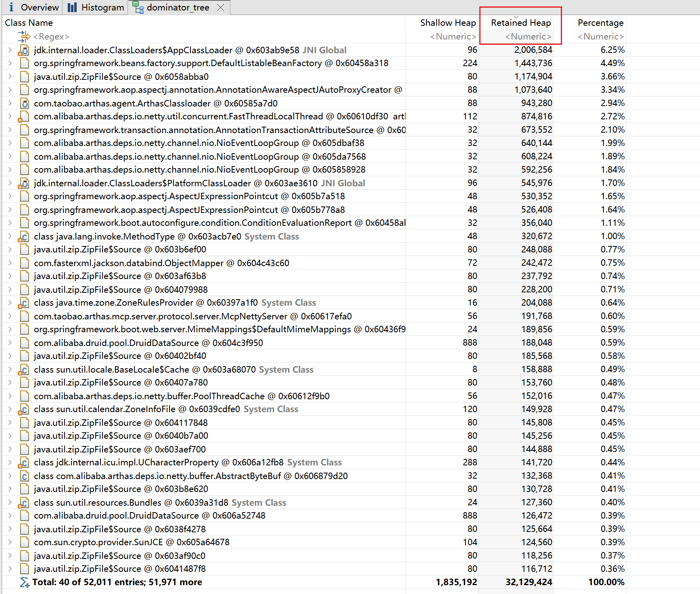Expand the AppClassLoader @ 0x603ab9e58 node

coord(10,50)
